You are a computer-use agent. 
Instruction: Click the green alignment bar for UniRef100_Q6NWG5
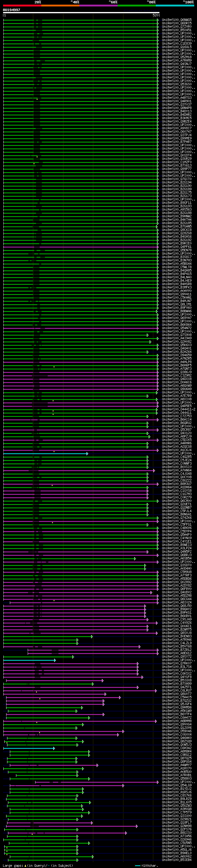pos(81,20)
